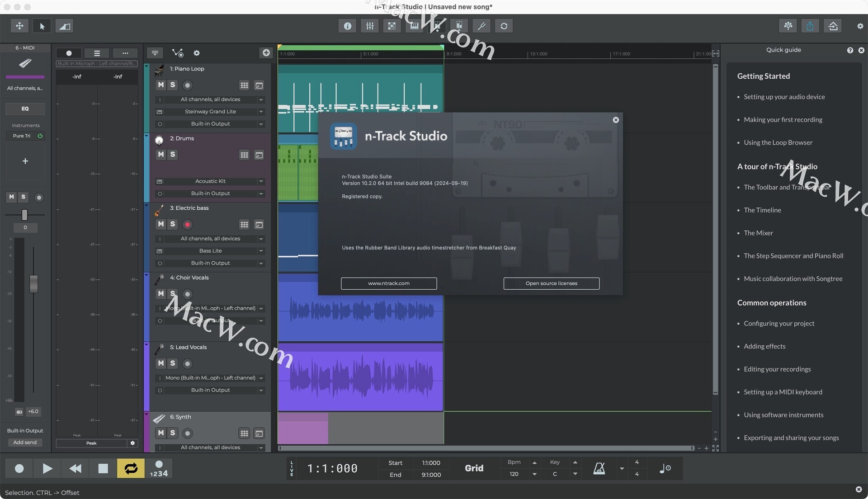Click the refresh/sync icon in top toolbar

pos(504,26)
